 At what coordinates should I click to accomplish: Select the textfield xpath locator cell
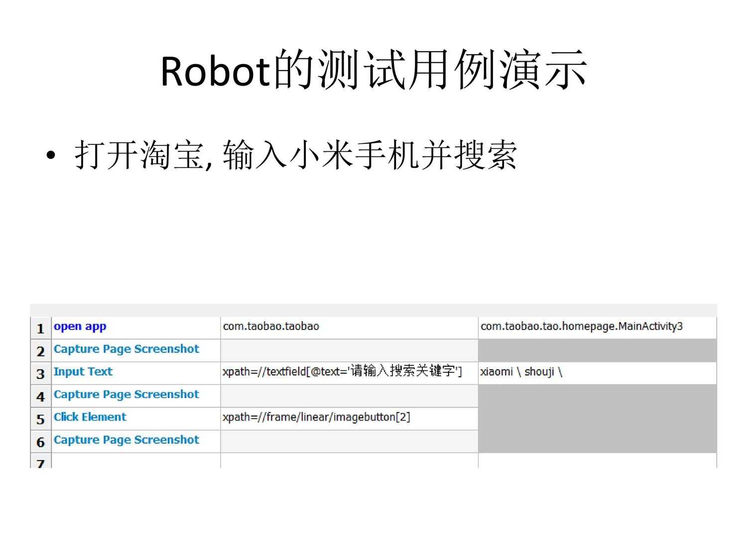point(349,373)
